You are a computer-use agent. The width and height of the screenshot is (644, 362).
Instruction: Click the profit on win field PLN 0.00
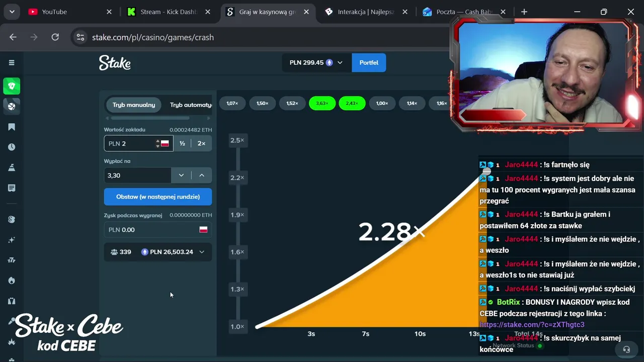(x=158, y=230)
